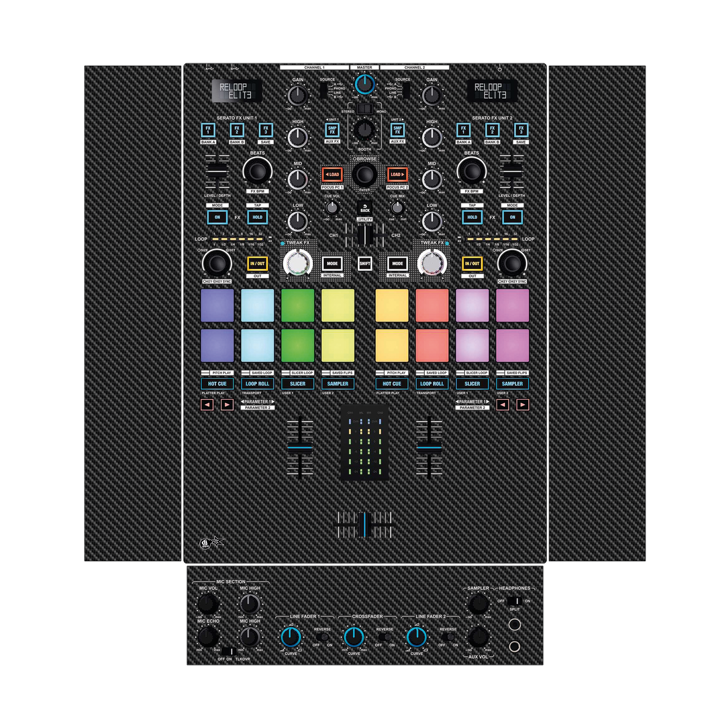The image size is (728, 728).
Task: Click the crossfader handle
Action: (x=365, y=524)
